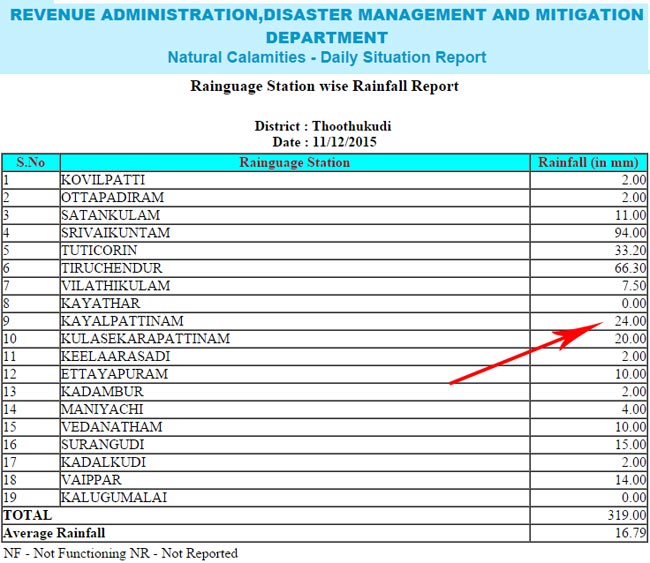Click the 'Rainfall (in mm)' column header
This screenshot has height=563, width=650.
tap(588, 162)
